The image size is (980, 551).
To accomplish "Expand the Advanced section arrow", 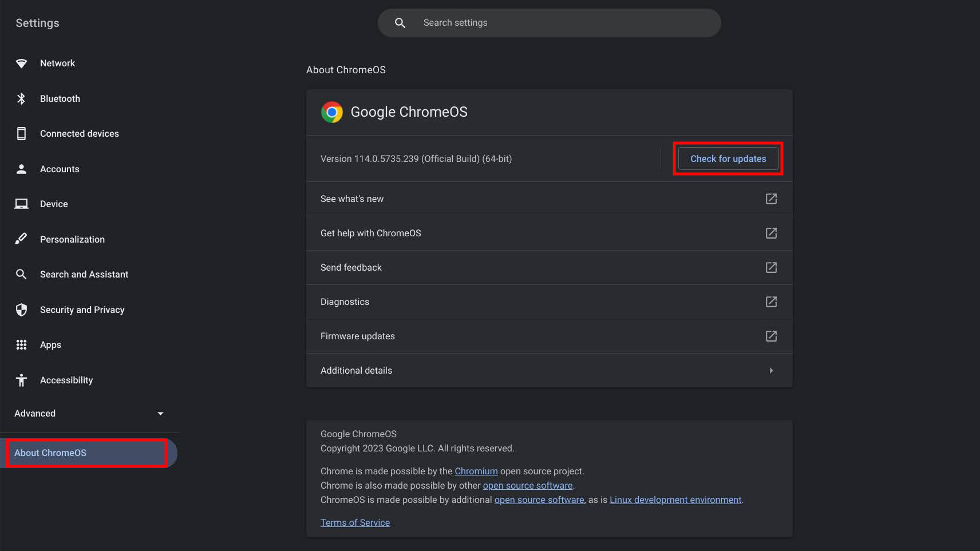I will tap(160, 413).
